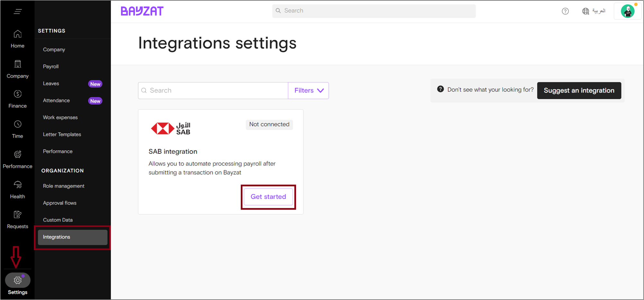Viewport: 644px width, 300px height.
Task: Click the SAB integration description text
Action: click(x=212, y=168)
